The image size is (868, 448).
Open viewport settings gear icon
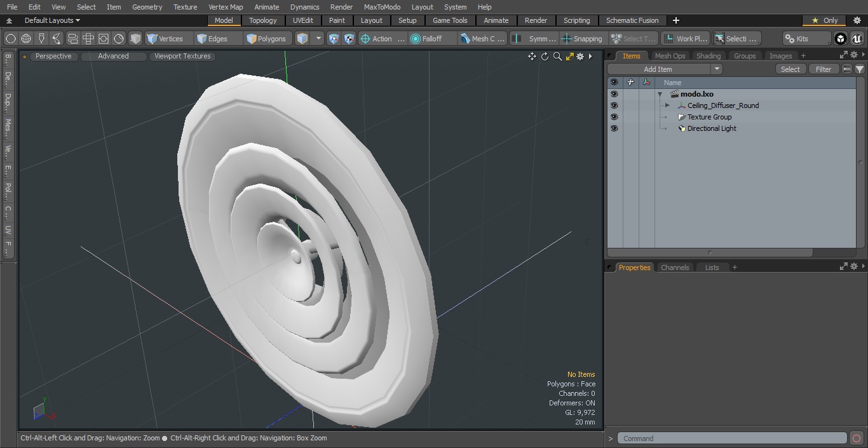(x=580, y=57)
